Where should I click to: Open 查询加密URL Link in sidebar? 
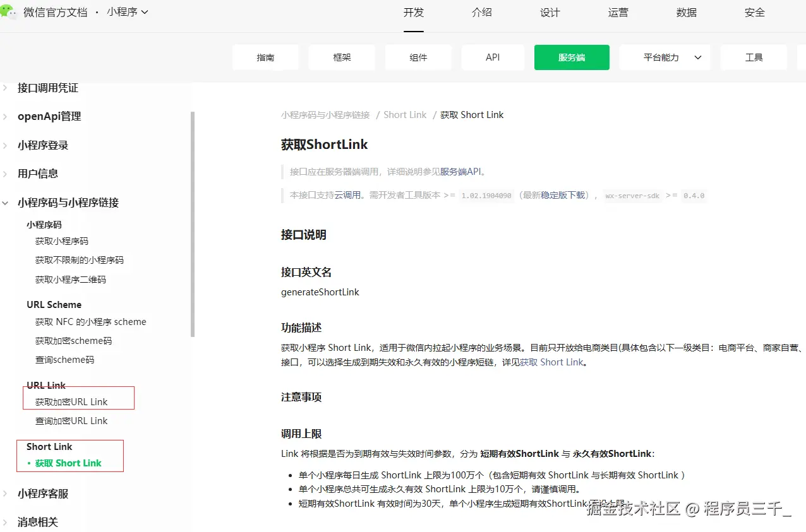[x=71, y=421]
